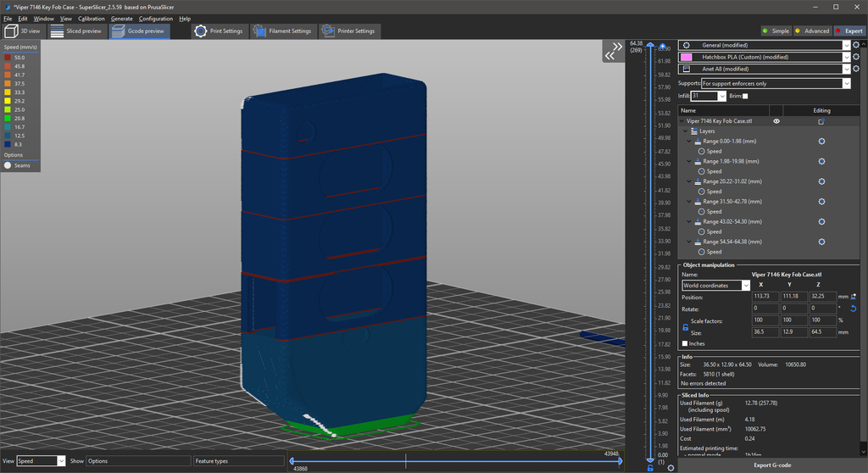Click the reset rotation arrow icon
This screenshot has width=868, height=473.
854,309
